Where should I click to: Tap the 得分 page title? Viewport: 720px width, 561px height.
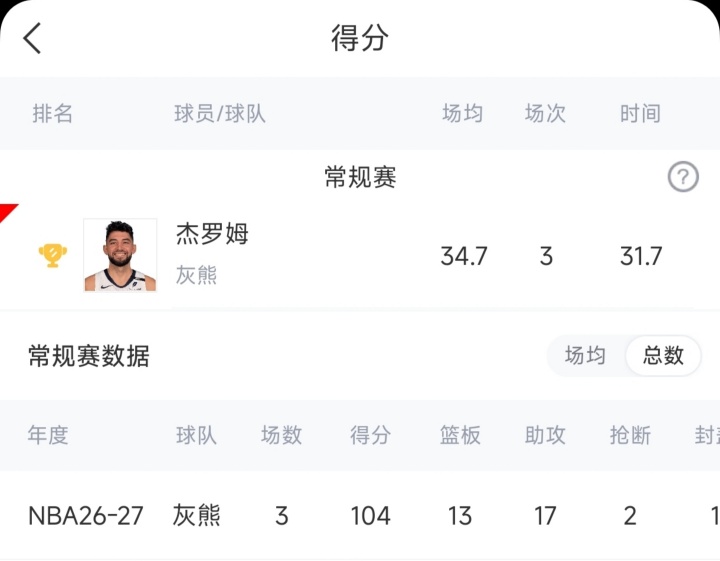(360, 38)
